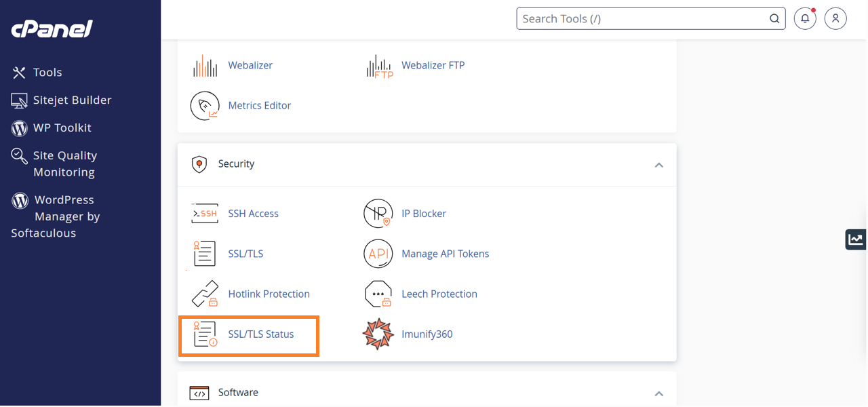Click the Leech Protection icon

click(378, 294)
